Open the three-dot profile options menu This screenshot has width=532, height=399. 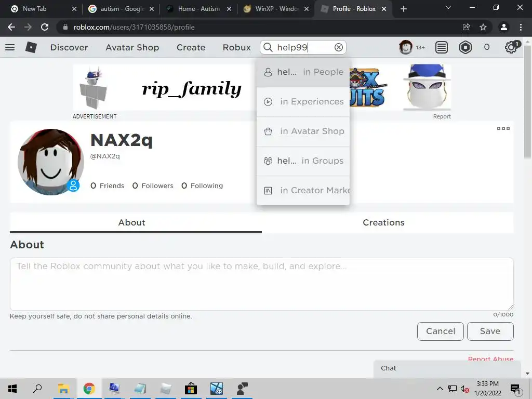pos(503,128)
